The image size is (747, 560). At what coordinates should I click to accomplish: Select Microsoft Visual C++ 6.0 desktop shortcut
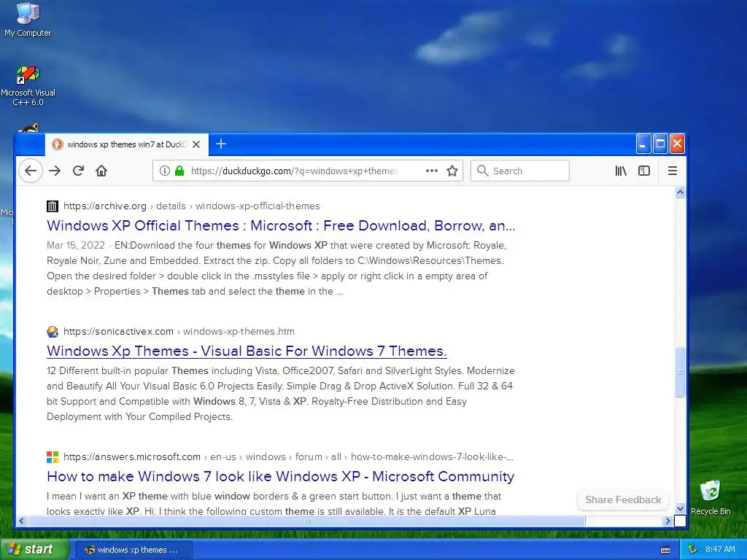click(28, 86)
